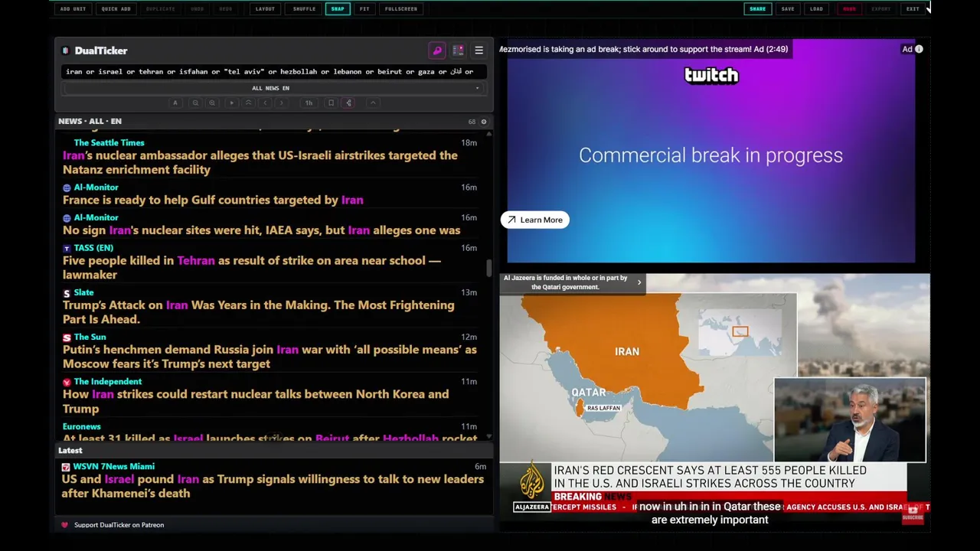
Task: Click the WSVN 7News Miami source icon
Action: pyautogui.click(x=66, y=467)
